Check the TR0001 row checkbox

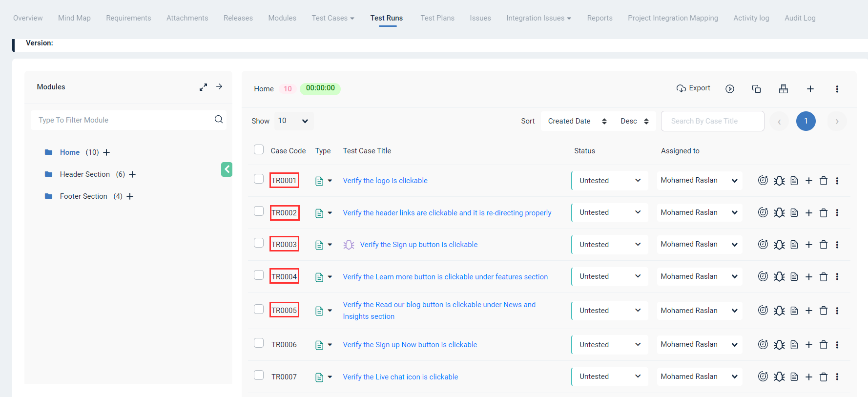pos(259,179)
